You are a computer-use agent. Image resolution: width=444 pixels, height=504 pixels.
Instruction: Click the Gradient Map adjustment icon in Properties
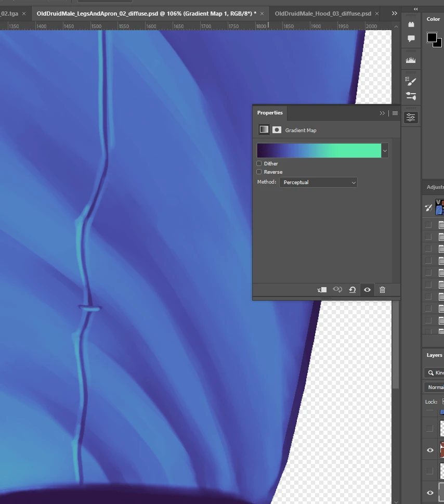click(x=264, y=130)
